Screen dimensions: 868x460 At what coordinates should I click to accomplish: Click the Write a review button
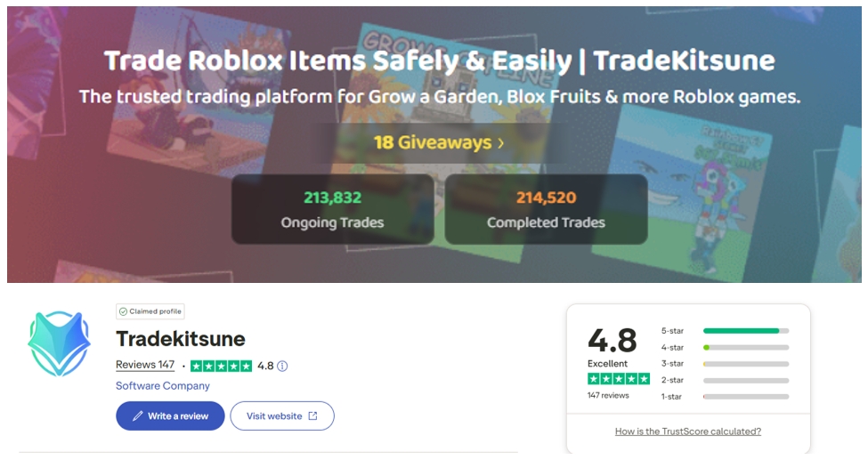point(170,416)
